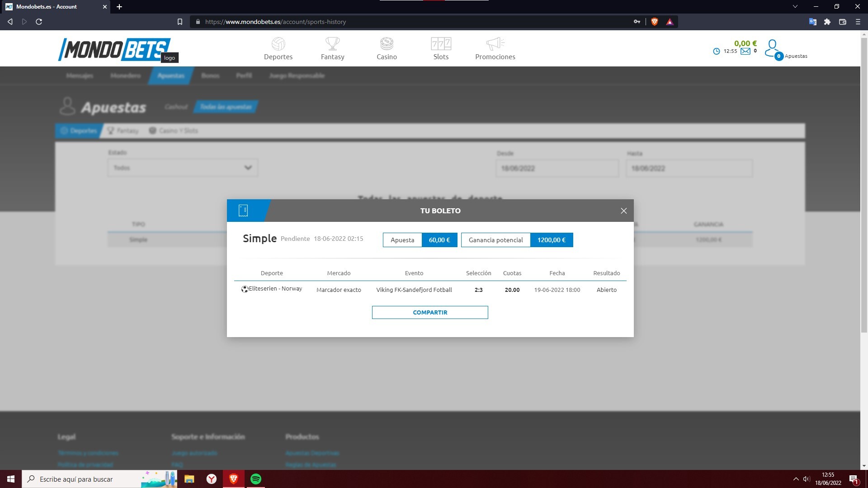Screen dimensions: 868x488
Task: Open the Promociones megaphone icon
Action: 495,44
